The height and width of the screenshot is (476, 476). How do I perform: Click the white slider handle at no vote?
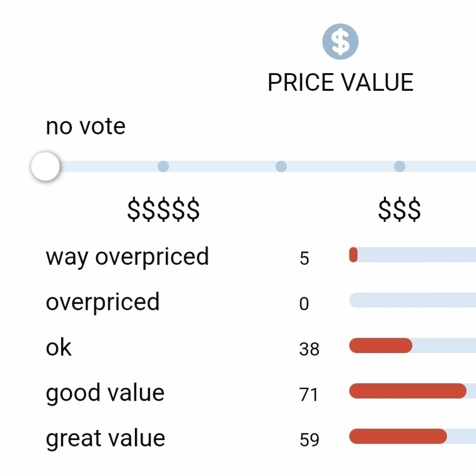pyautogui.click(x=46, y=166)
